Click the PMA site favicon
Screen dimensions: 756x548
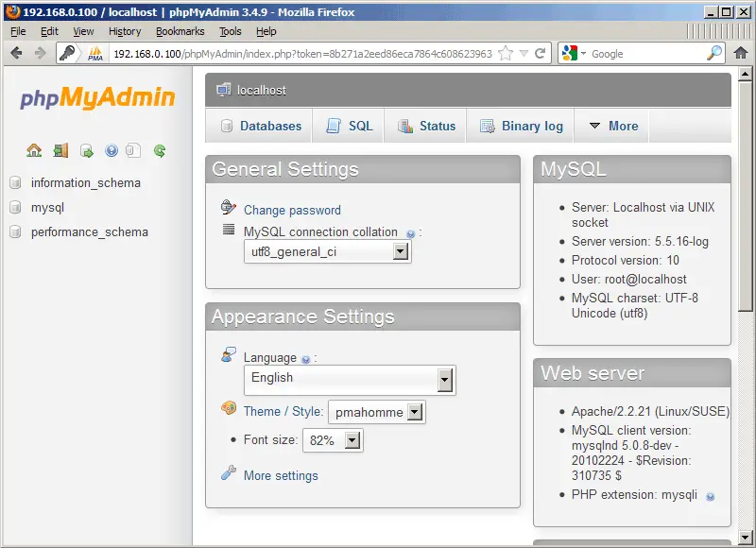[x=95, y=53]
